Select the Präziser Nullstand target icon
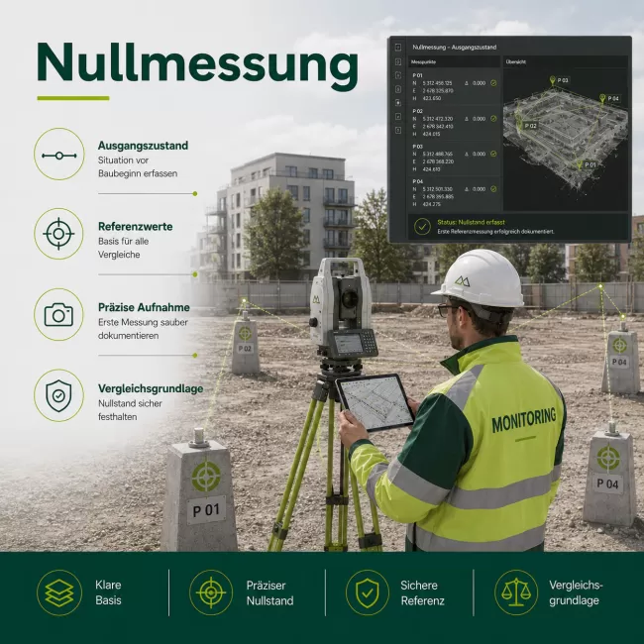This screenshot has width=644, height=644. click(x=211, y=592)
